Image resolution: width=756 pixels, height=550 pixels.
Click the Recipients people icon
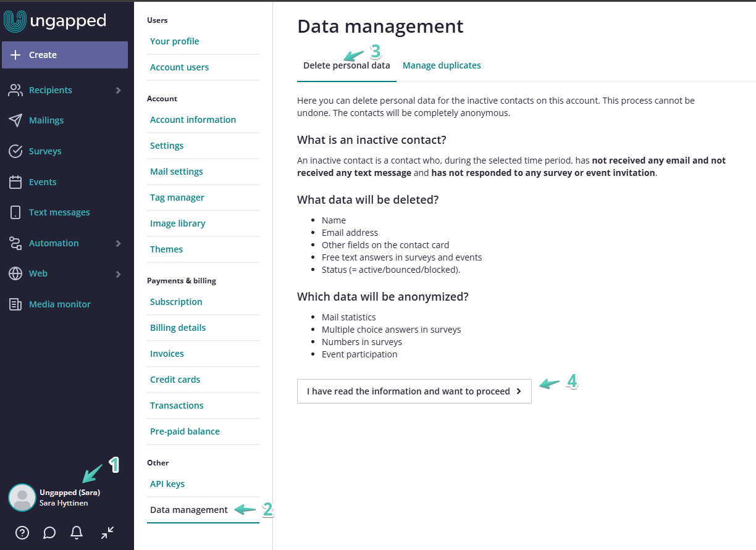[15, 90]
